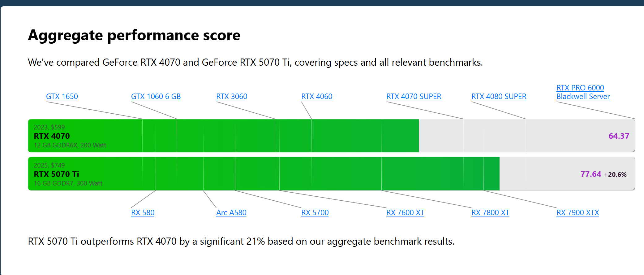The image size is (644, 275).
Task: Click the 'We've compared GeForce RTX 4070' intro sentence
Action: pos(255,63)
